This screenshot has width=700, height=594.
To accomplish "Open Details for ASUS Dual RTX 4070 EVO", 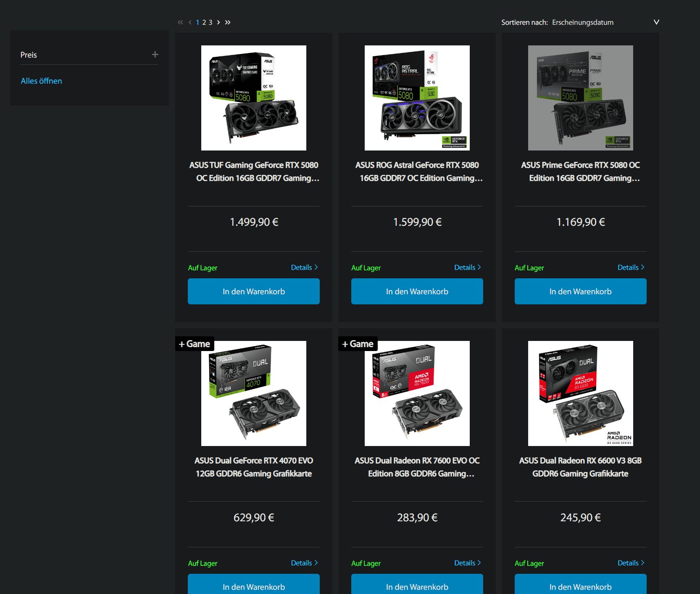I will (x=305, y=563).
